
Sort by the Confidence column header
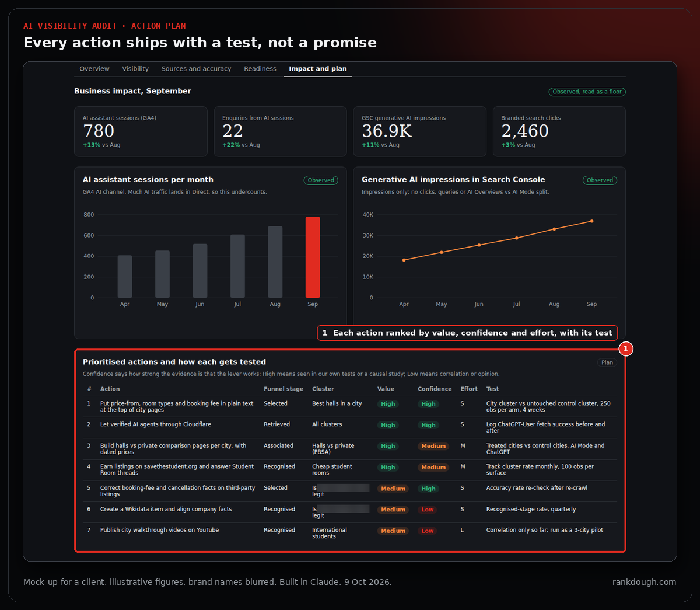click(x=435, y=389)
